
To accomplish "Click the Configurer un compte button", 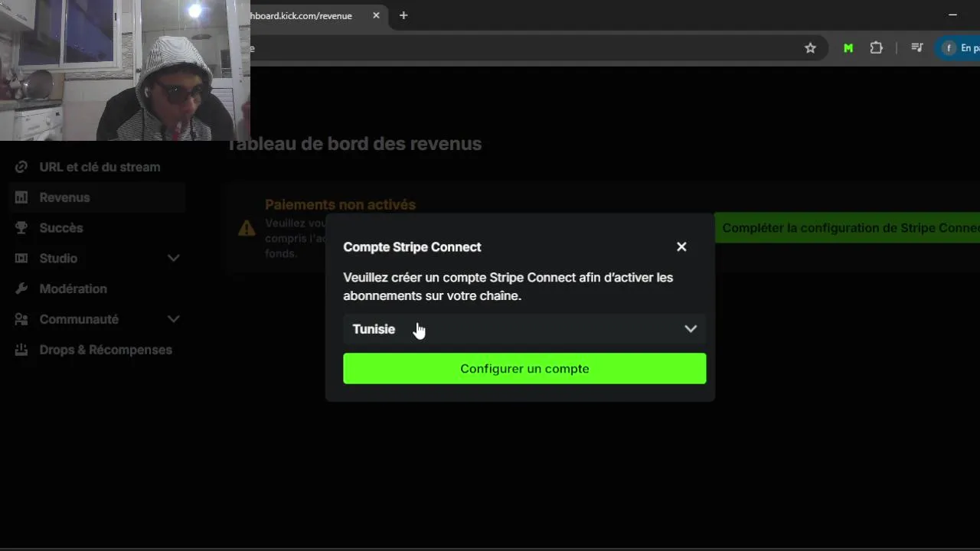I will tap(524, 369).
